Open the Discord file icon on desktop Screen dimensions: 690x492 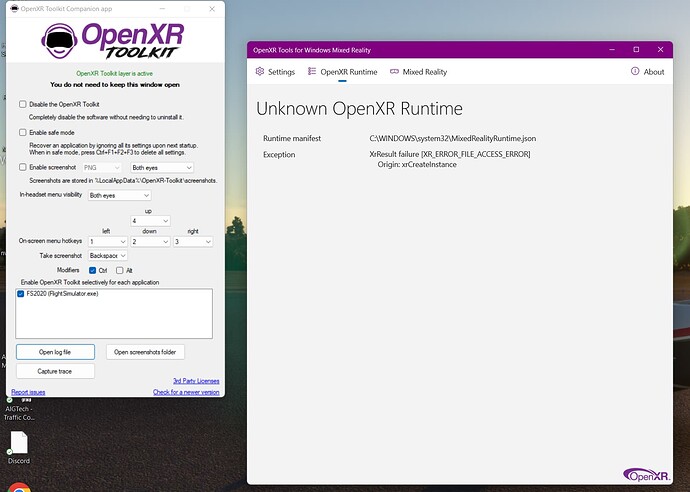tap(19, 448)
